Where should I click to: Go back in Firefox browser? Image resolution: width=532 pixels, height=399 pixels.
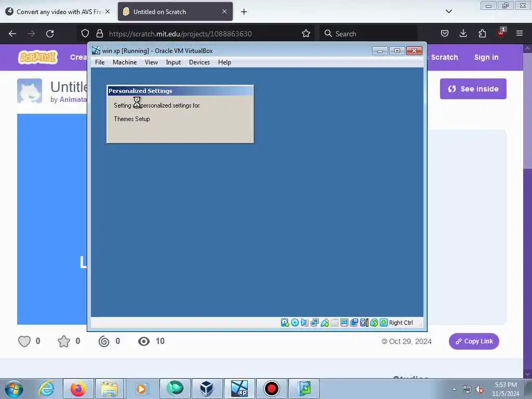point(12,34)
